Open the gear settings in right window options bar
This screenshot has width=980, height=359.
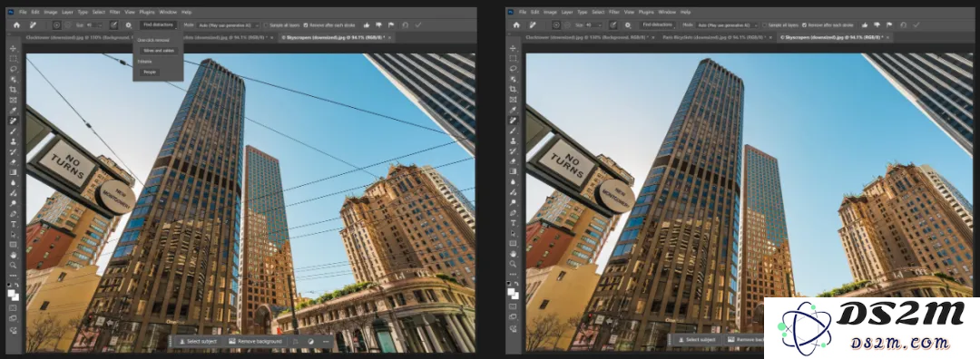(x=628, y=25)
